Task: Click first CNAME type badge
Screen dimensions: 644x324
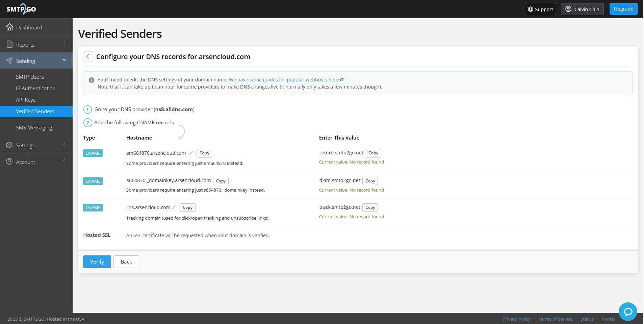Action: coord(93,153)
